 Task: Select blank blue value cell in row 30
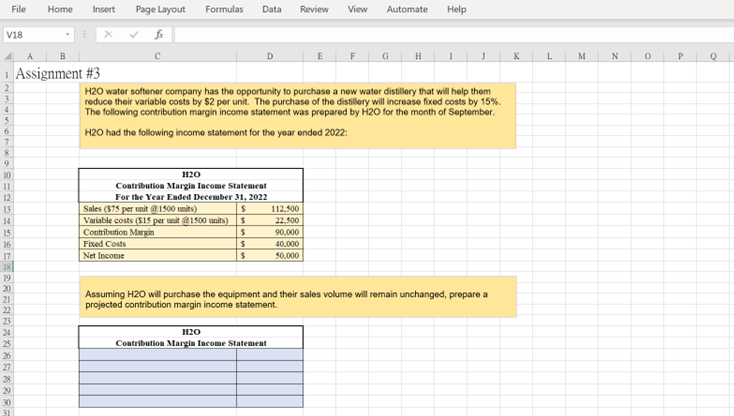[270, 401]
